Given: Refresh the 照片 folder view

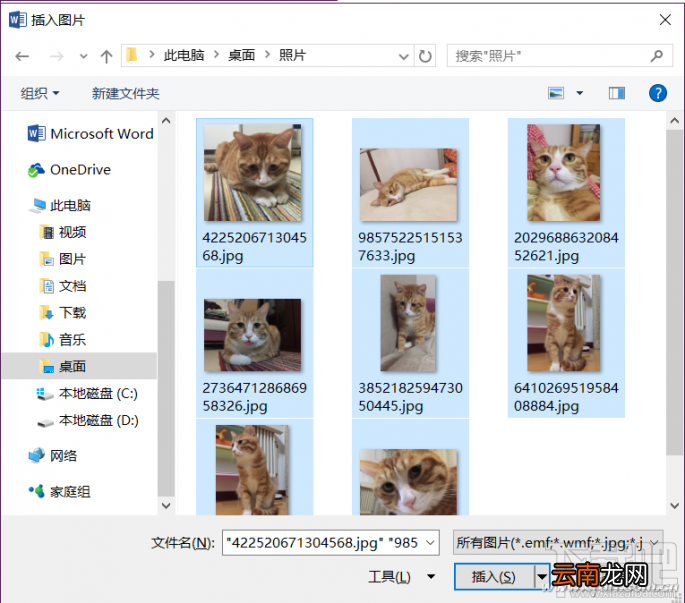Looking at the screenshot, I should [x=425, y=56].
